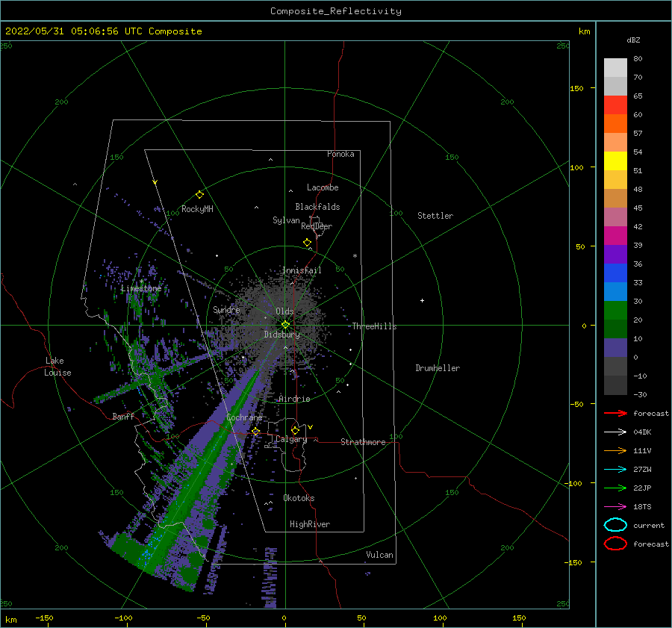Viewport: 672px width, 628px height.
Task: Click the Ponoka map label
Action: click(x=340, y=154)
